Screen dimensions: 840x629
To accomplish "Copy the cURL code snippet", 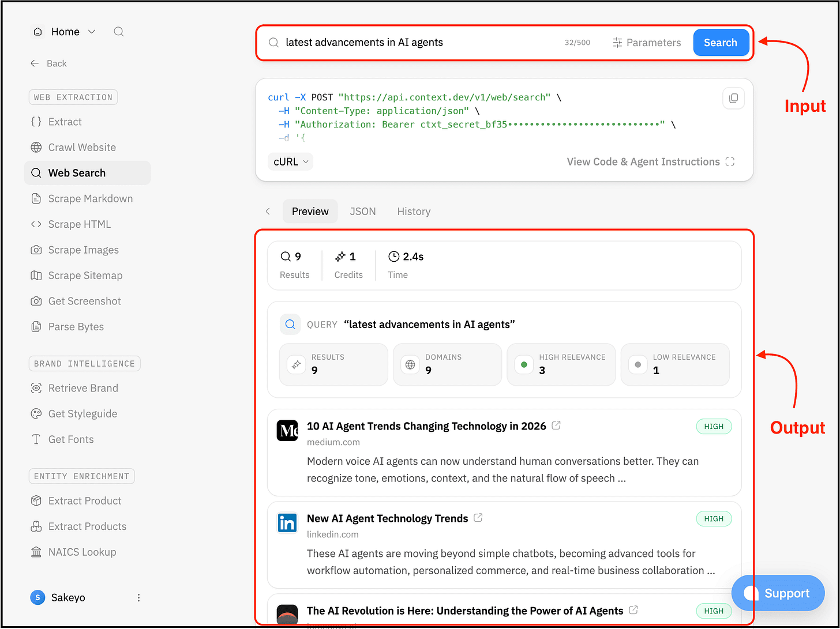I will click(x=733, y=98).
